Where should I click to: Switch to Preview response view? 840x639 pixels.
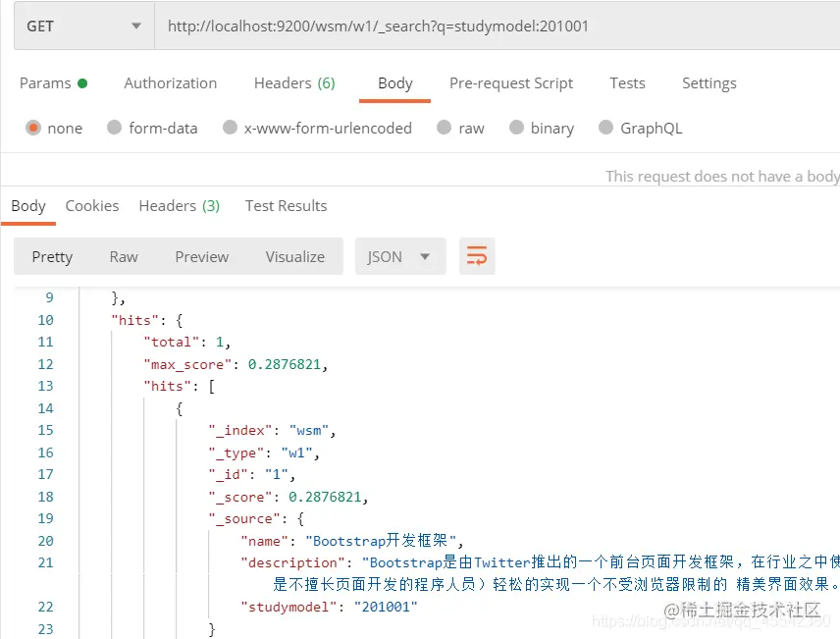pos(202,257)
